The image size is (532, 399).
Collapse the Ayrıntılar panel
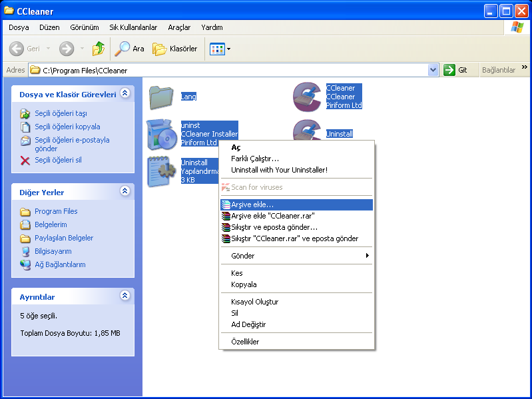coord(125,296)
